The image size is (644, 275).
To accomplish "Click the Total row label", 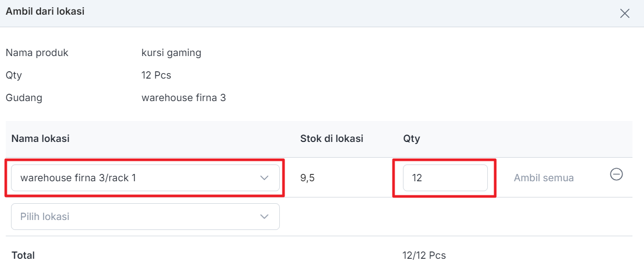I will (23, 256).
